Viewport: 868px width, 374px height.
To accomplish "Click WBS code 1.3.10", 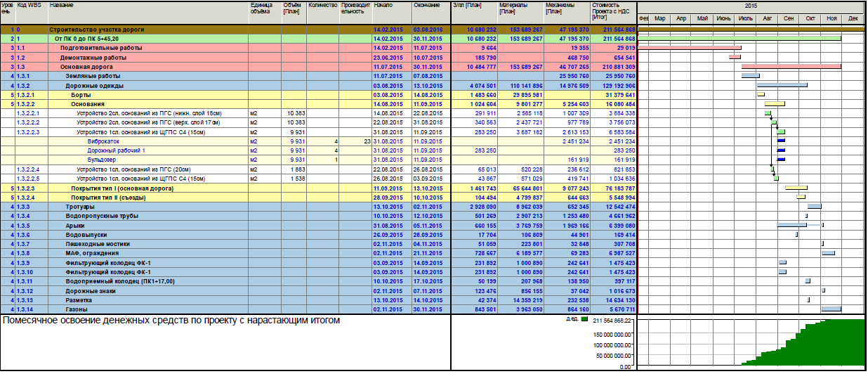I will pyautogui.click(x=25, y=271).
